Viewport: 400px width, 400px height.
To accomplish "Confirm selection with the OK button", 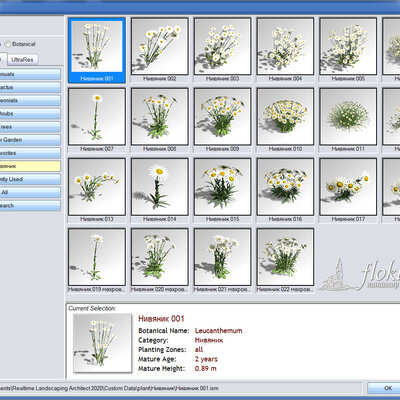I will pyautogui.click(x=384, y=388).
